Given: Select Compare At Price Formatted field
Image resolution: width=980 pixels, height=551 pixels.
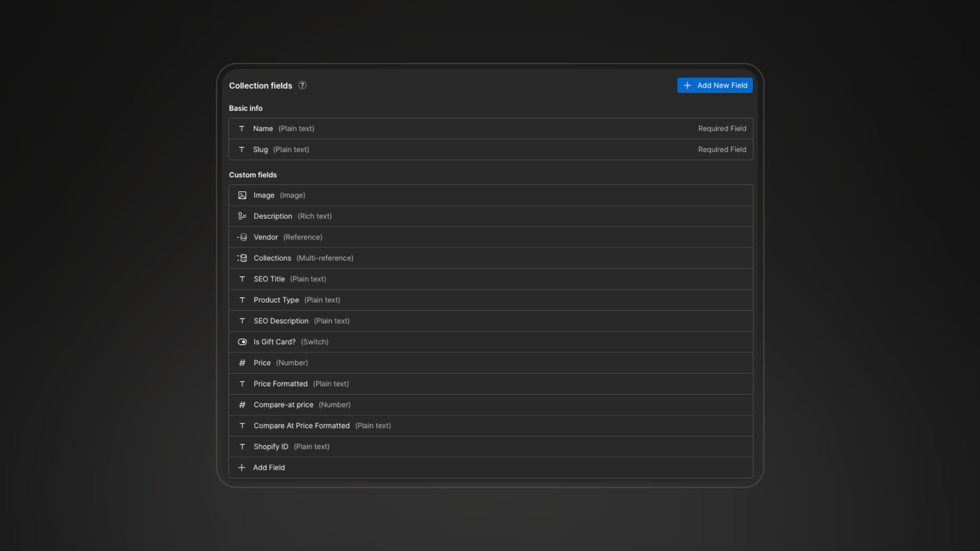Looking at the screenshot, I should click(491, 425).
